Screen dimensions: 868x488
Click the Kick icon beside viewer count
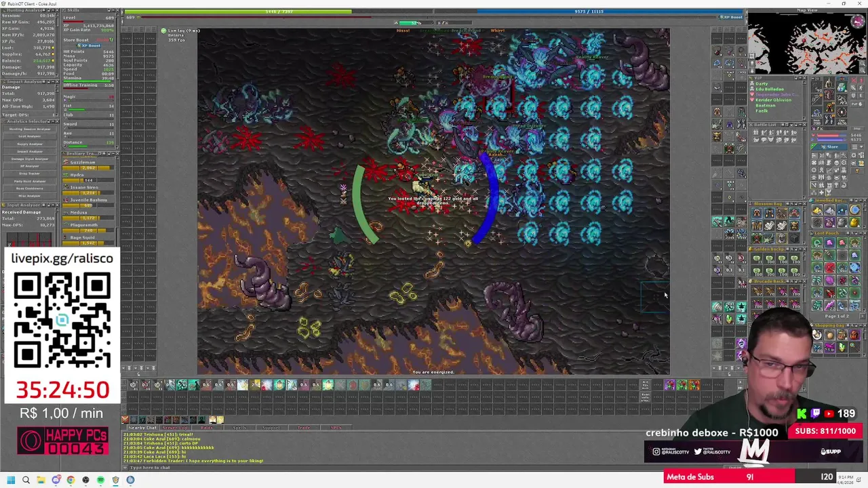(802, 413)
